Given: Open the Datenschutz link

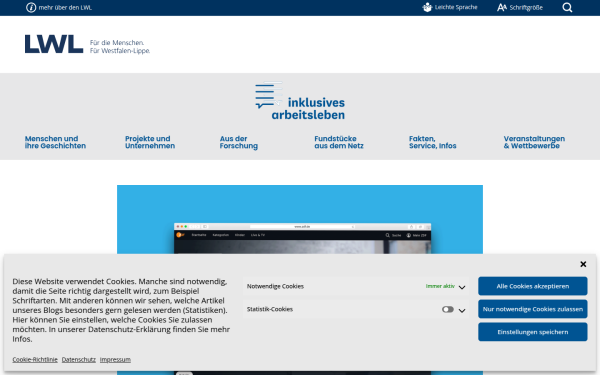Looking at the screenshot, I should pos(78,360).
